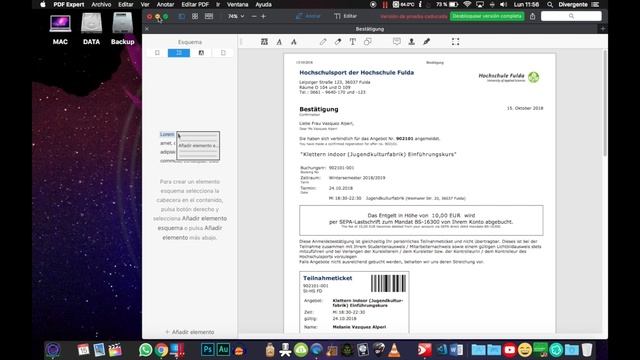
Task: Click the green unlock full version button
Action: pyautogui.click(x=487, y=16)
